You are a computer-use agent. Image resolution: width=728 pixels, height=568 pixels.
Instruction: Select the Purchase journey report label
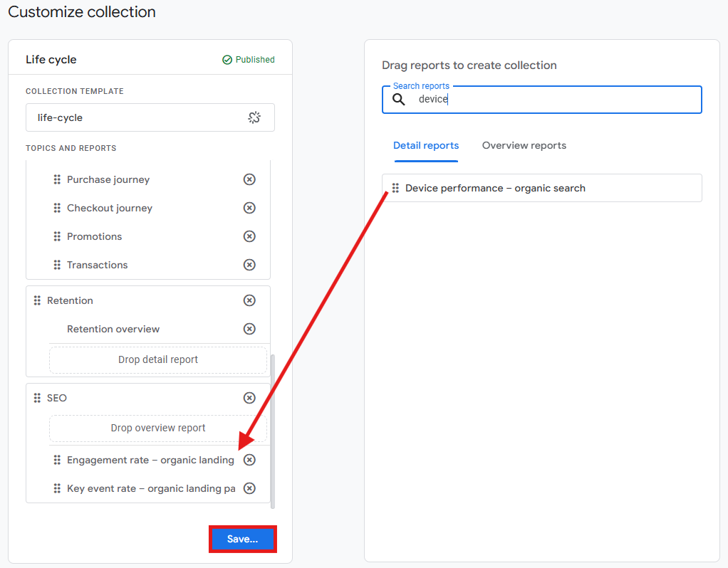pyautogui.click(x=108, y=179)
